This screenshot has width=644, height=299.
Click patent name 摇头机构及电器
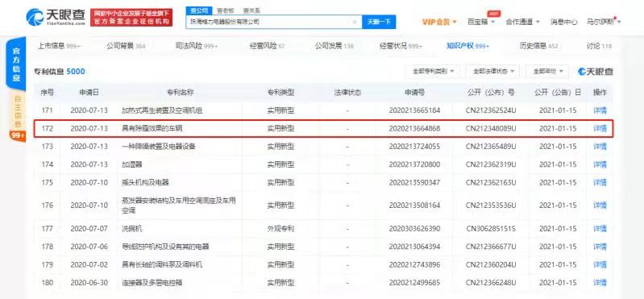point(145,183)
